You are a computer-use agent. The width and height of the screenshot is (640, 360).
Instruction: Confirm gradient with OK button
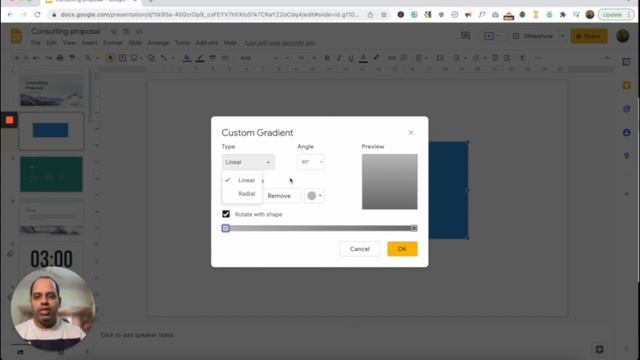[402, 249]
